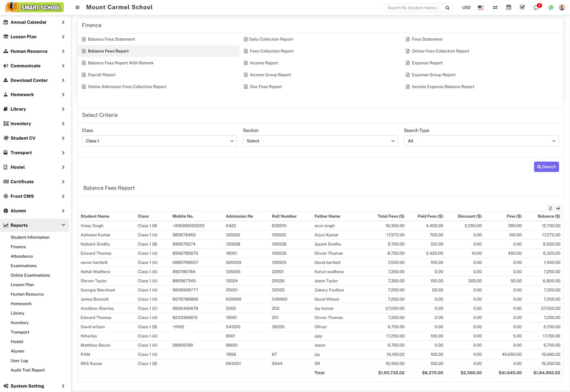Expand the Human Resource sidebar menu
570x392 pixels.
[x=35, y=51]
